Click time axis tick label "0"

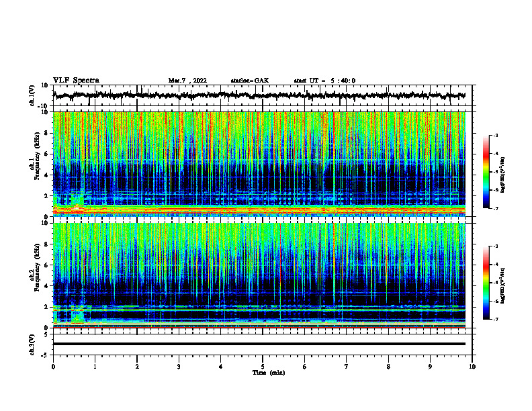pyautogui.click(x=53, y=367)
